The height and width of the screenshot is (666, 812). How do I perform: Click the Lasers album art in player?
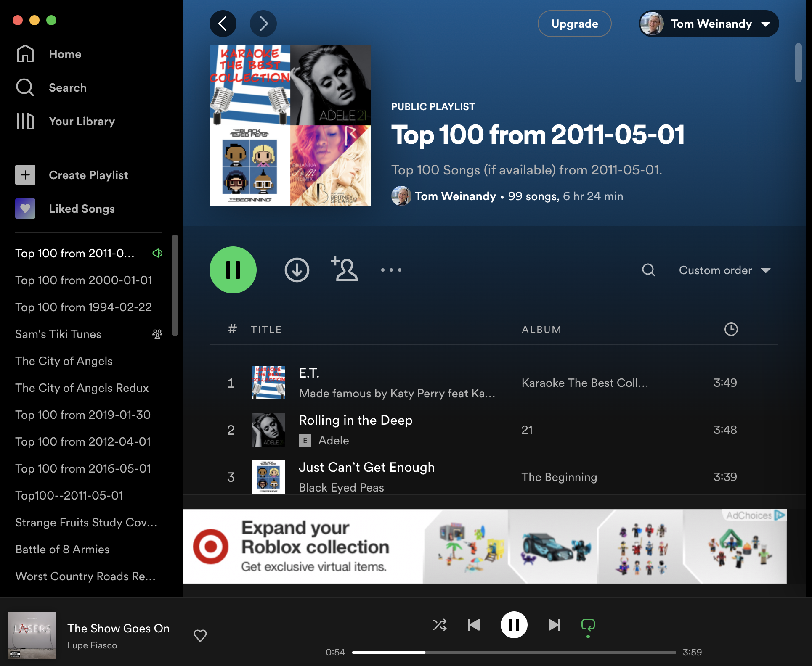click(x=32, y=635)
